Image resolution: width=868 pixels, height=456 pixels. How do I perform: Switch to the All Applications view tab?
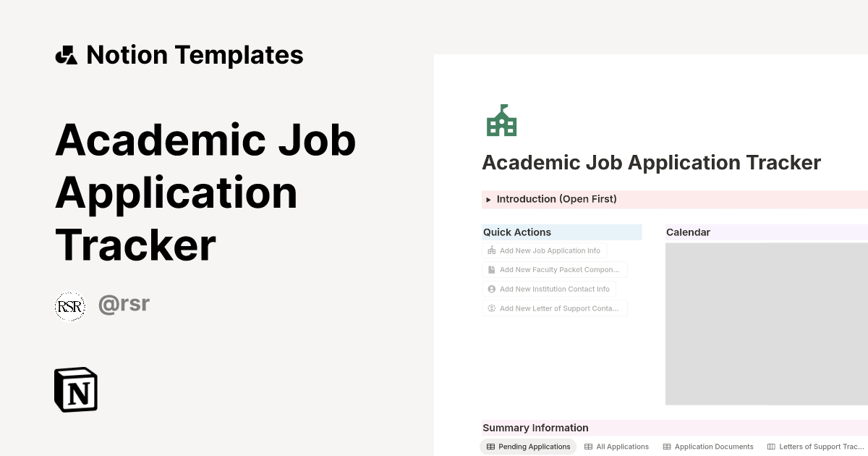tap(618, 447)
